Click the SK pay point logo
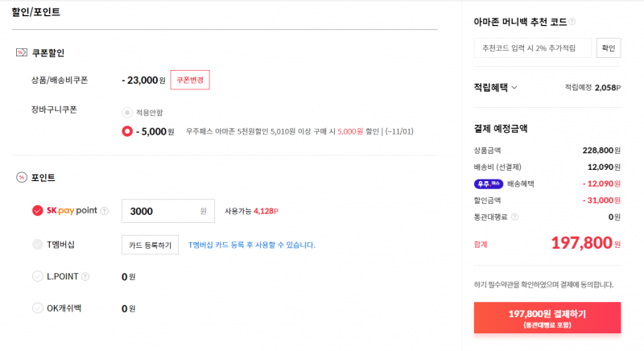Screen dimensions: 644x351 click(x=72, y=211)
